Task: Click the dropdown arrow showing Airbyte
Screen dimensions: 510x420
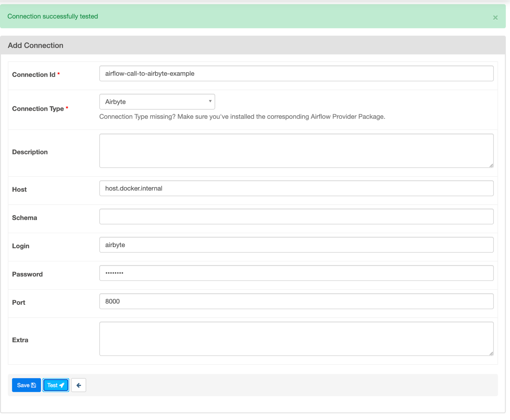Action: click(210, 101)
